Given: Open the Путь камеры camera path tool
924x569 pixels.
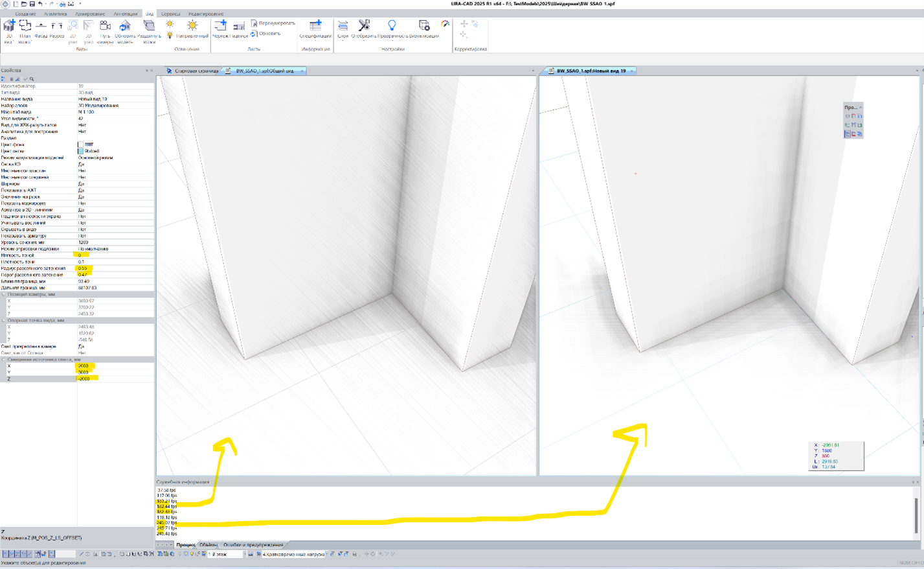Looking at the screenshot, I should pyautogui.click(x=105, y=26).
